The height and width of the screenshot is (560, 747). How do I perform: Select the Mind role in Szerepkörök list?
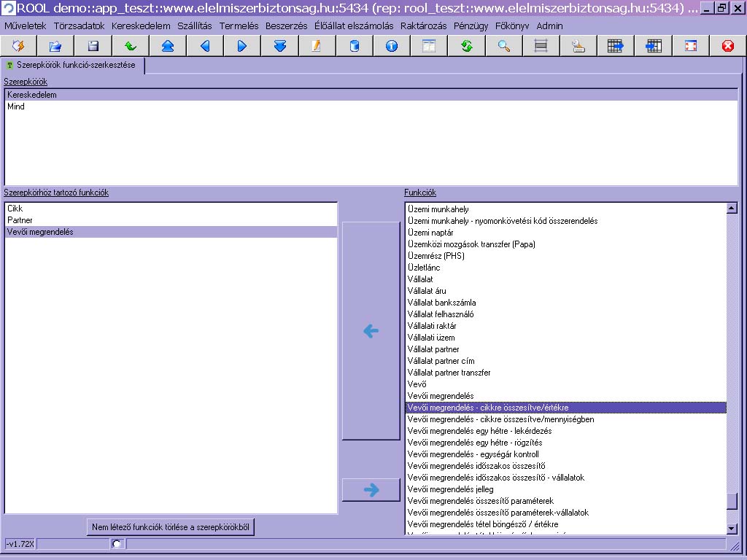tap(16, 106)
